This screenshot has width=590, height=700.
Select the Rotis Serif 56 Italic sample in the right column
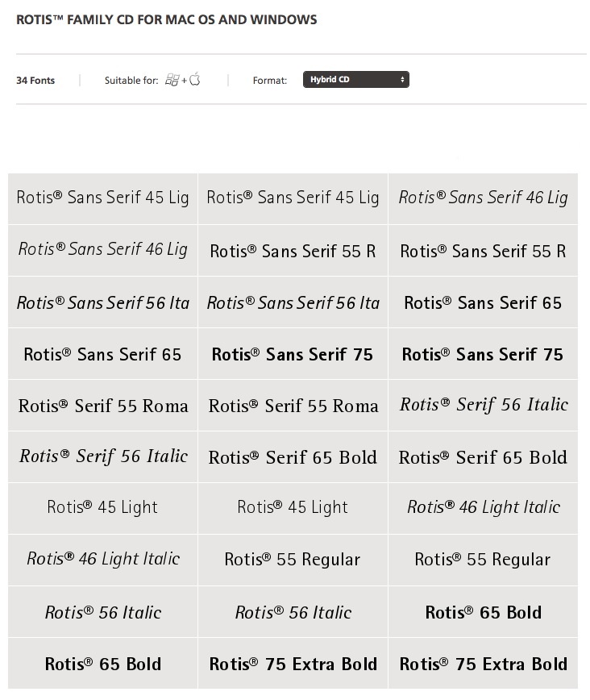tap(483, 406)
